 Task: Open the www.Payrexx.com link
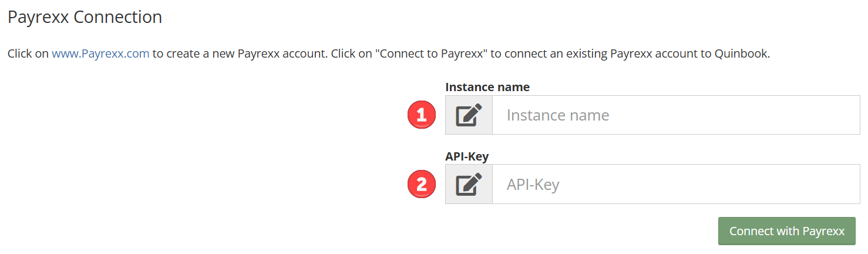coord(100,54)
